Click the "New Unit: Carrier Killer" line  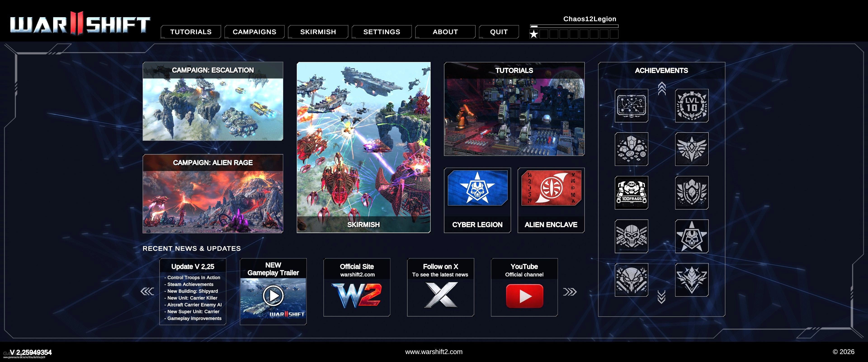[x=191, y=298]
